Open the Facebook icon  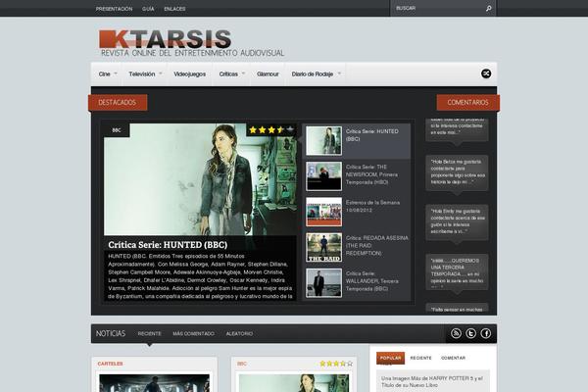click(x=486, y=333)
